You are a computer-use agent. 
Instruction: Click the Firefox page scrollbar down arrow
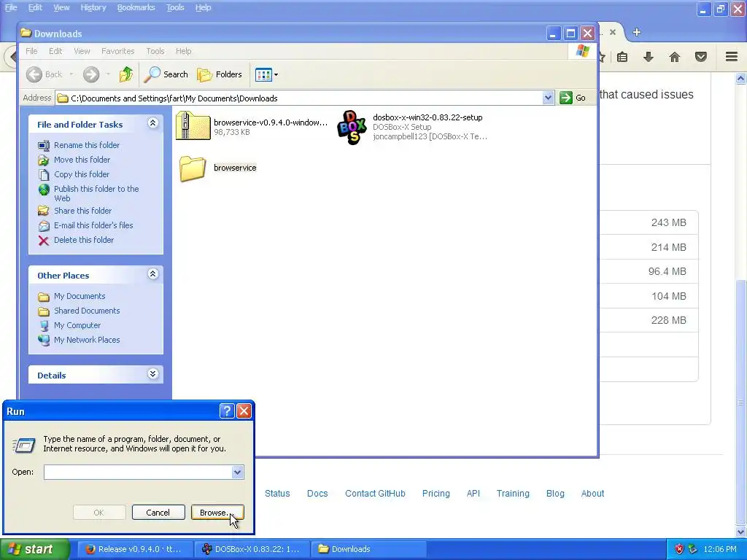[x=741, y=532]
